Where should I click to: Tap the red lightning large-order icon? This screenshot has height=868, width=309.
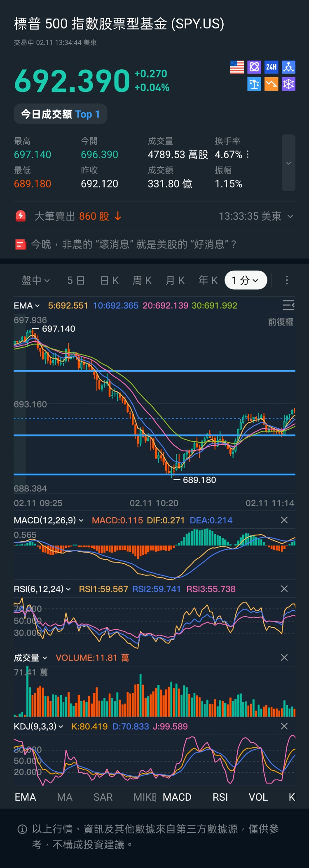21,216
